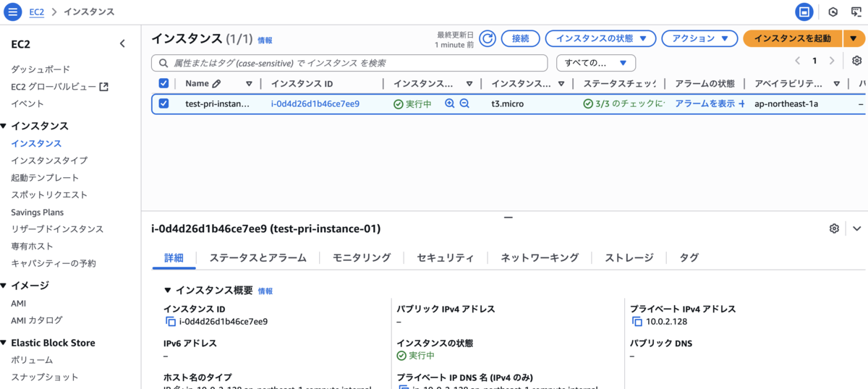The image size is (868, 389).
Task: Click ap-northeast-1a availability zone cell
Action: pos(786,103)
